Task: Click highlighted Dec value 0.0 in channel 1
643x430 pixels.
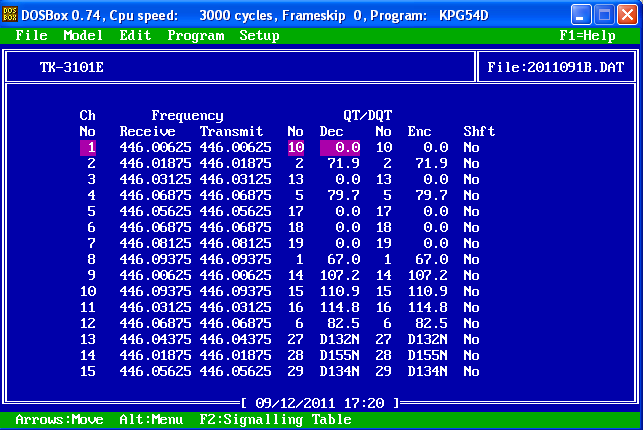Action: click(x=340, y=148)
